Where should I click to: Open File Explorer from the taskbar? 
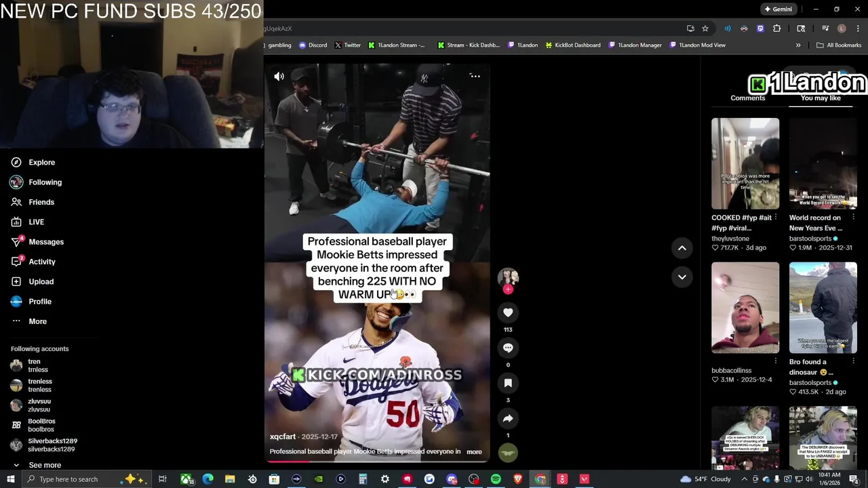coord(230,479)
